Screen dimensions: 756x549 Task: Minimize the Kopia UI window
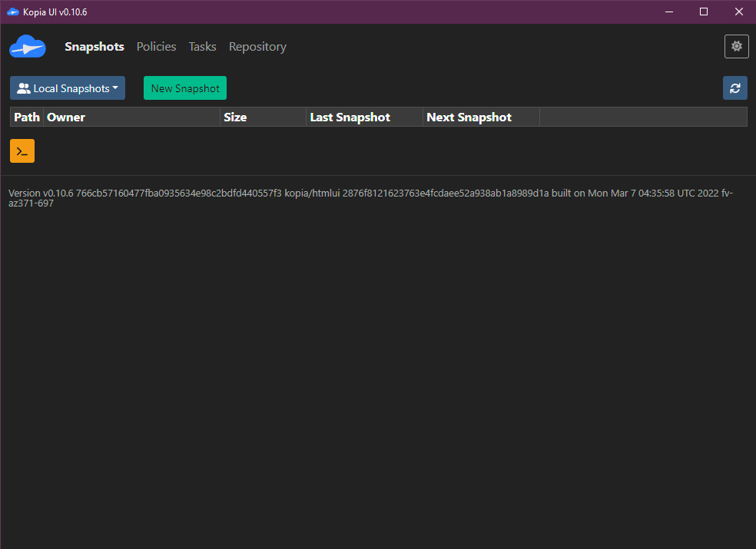(x=668, y=12)
